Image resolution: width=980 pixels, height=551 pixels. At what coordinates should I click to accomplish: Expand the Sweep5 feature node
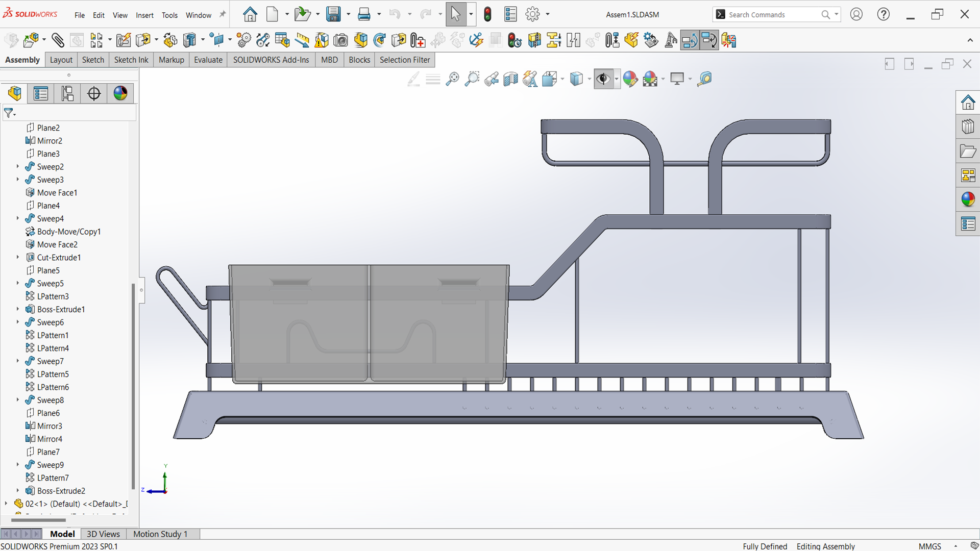18,283
